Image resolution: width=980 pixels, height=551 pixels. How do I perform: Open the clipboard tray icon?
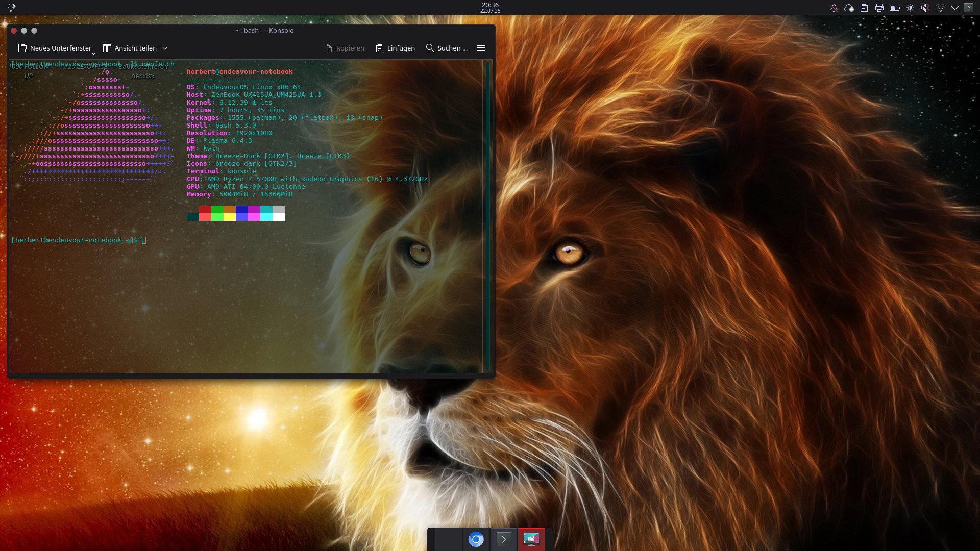(x=864, y=8)
